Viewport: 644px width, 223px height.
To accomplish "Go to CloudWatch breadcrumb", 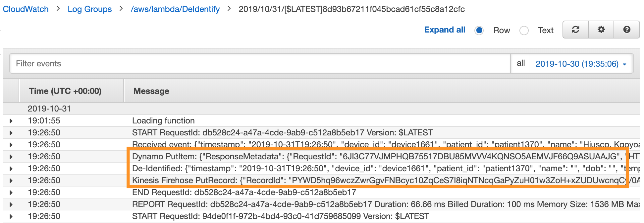I will tap(26, 9).
